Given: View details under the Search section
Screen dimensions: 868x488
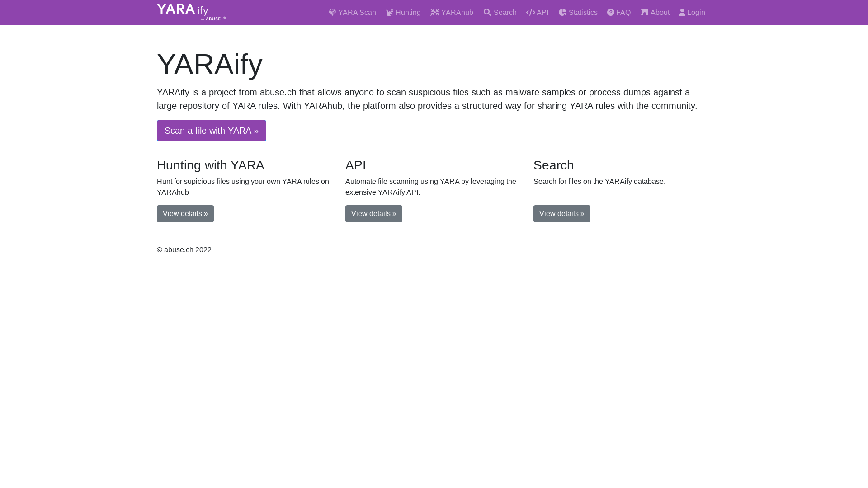Looking at the screenshot, I should (x=562, y=214).
